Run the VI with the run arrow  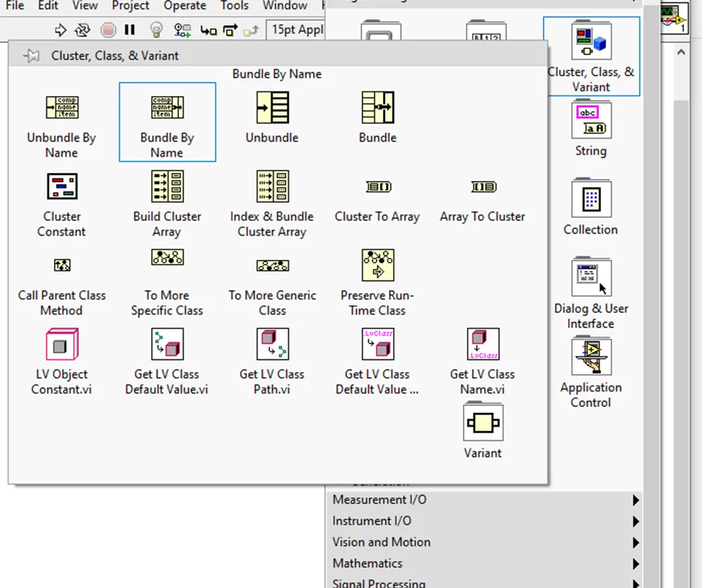click(x=61, y=30)
